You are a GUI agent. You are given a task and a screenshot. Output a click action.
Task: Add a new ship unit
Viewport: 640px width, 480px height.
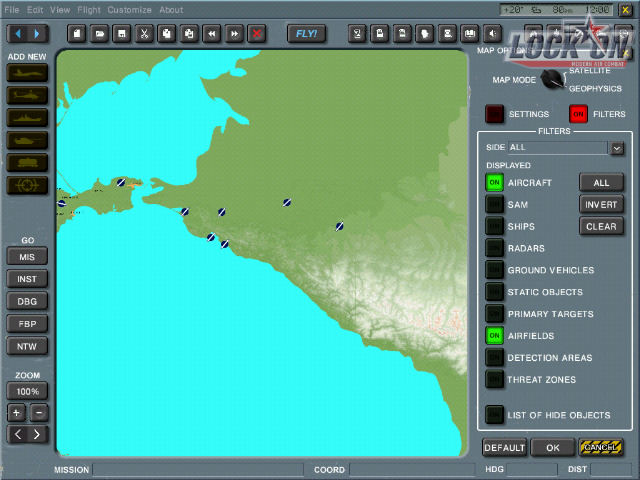click(27, 118)
